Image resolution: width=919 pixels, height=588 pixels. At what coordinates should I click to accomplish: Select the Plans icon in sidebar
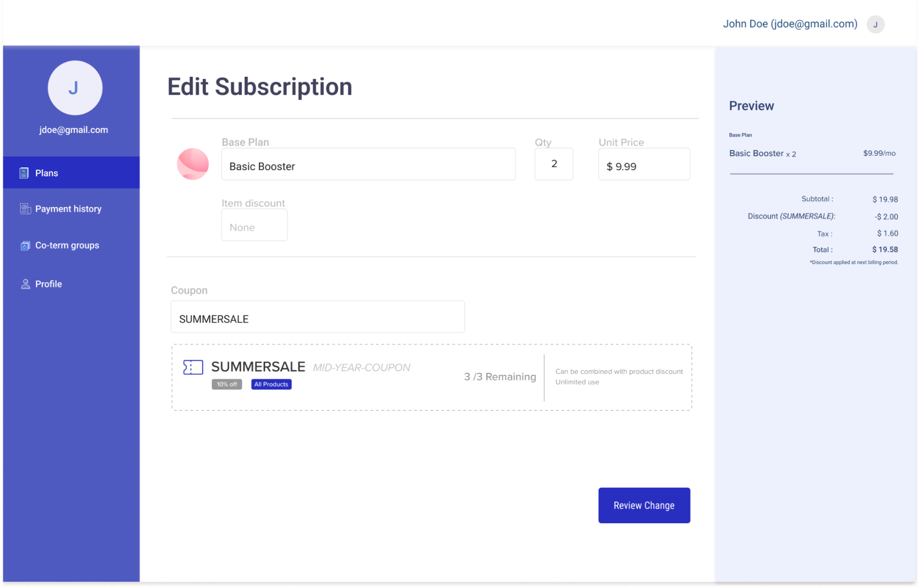[x=24, y=172]
